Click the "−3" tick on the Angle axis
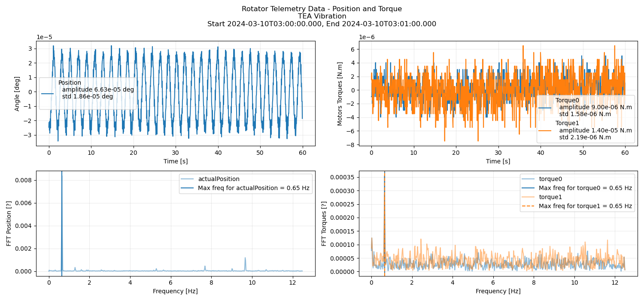Viewport: 644px width, 301px height. [29, 135]
